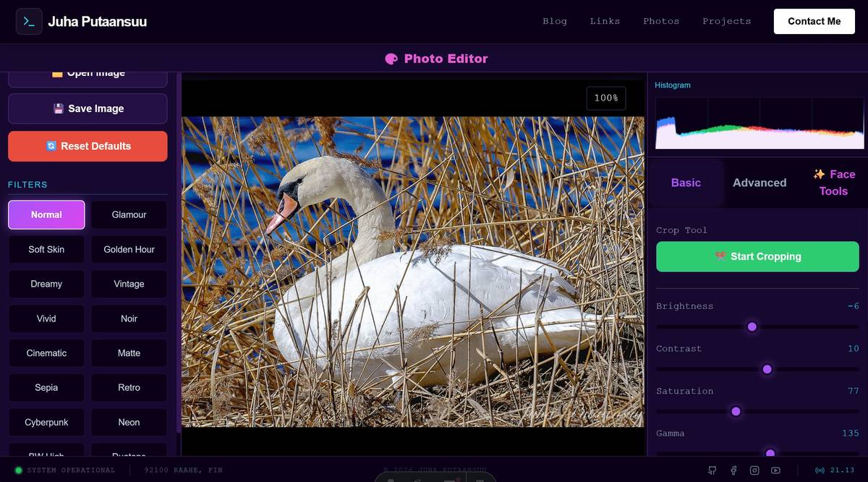Click the terminal logo beside Juha Putaansuu
Image resolution: width=868 pixels, height=482 pixels.
click(x=29, y=21)
